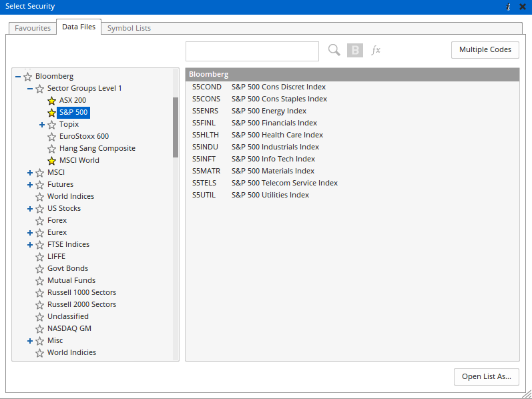Viewport: 532px width, 399px height.
Task: Star the NASDAQ GM folder
Action: coord(39,329)
